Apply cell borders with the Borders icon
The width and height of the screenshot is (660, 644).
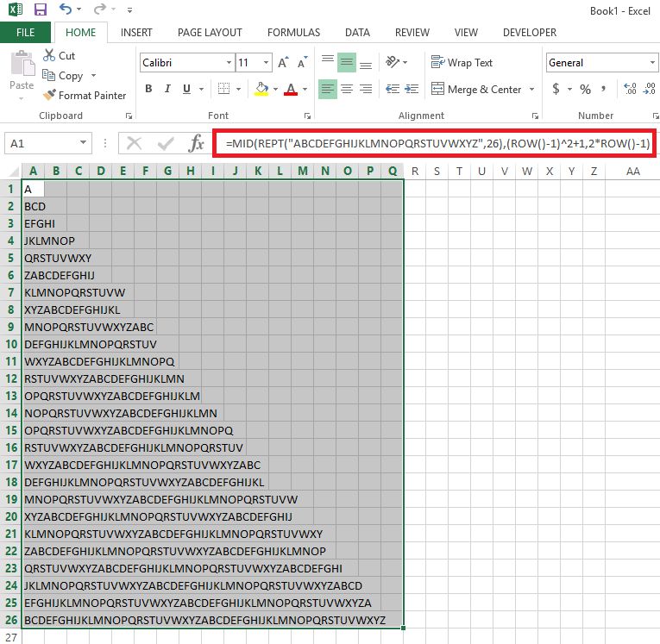(223, 89)
